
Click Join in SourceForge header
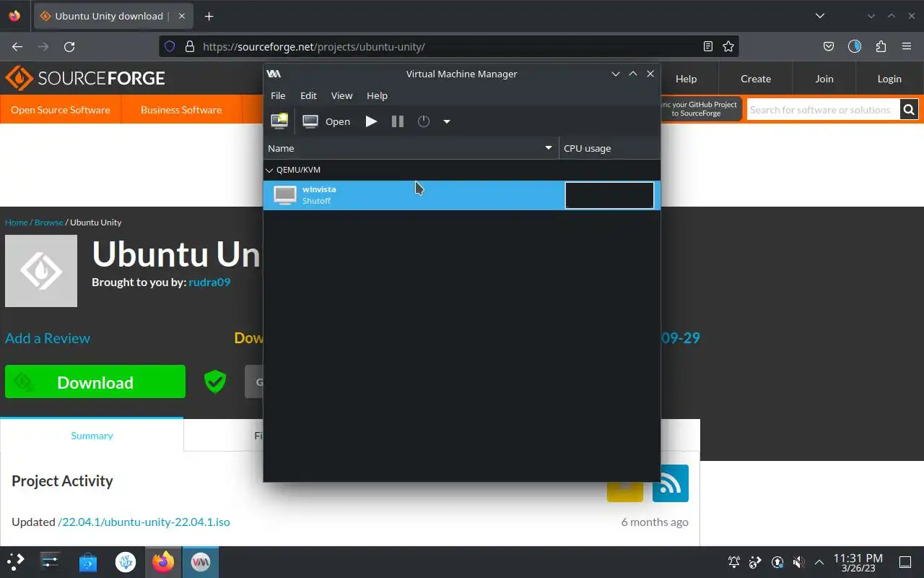click(x=824, y=79)
